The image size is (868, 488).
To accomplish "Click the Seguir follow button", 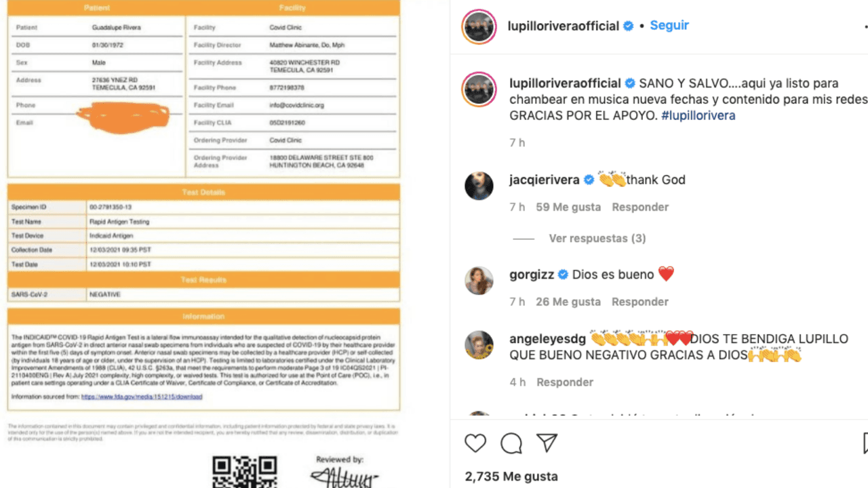I will pos(669,25).
